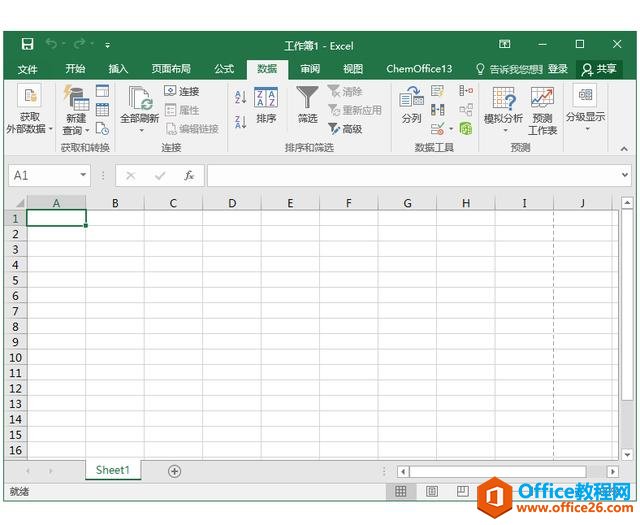
Task: Open 模拟分析 what-if analysis dropdown
Action: (x=503, y=109)
